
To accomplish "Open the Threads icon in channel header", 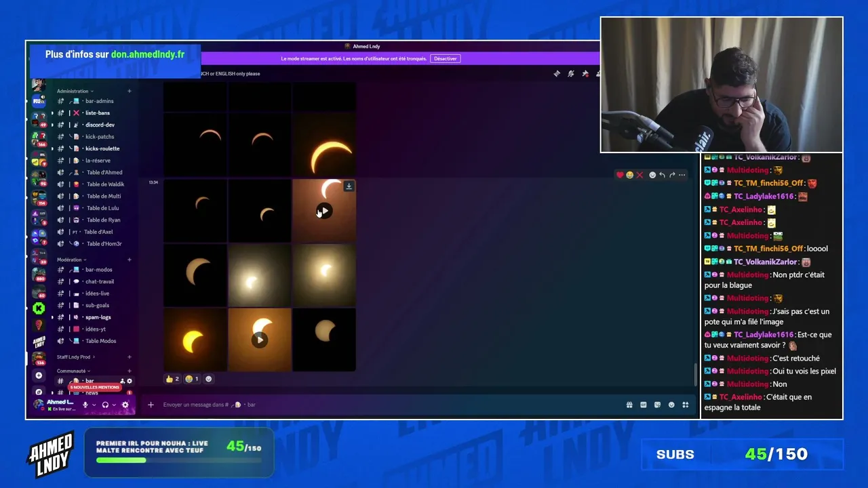I will point(557,73).
